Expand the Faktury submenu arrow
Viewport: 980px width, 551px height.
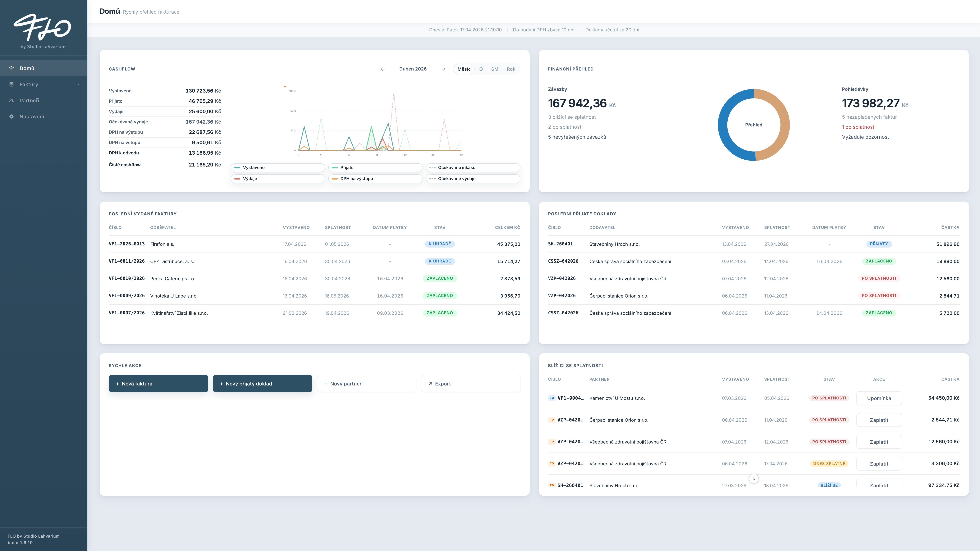78,84
